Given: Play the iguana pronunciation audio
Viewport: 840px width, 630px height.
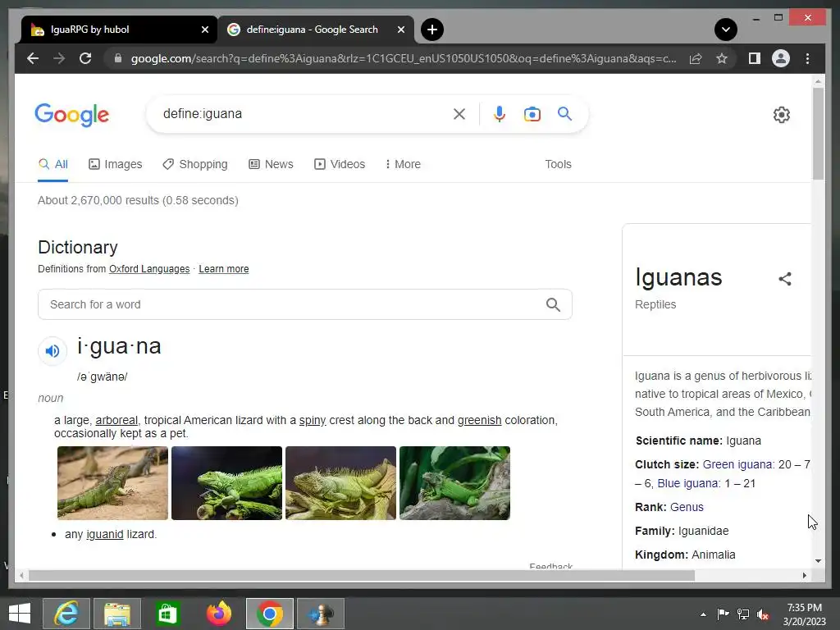Looking at the screenshot, I should coord(52,351).
